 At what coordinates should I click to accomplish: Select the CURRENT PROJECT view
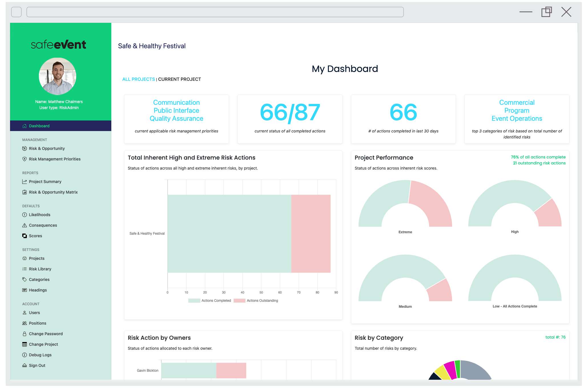click(x=180, y=79)
